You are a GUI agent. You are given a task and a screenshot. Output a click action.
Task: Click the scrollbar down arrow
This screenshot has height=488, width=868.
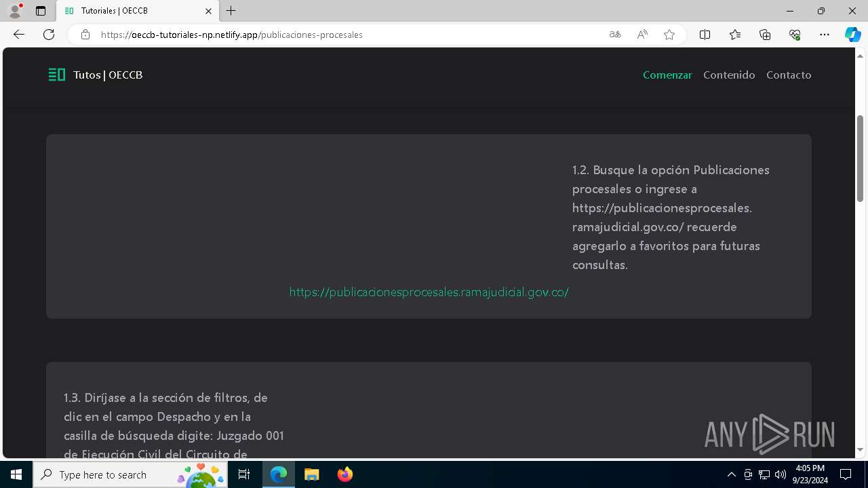860,449
